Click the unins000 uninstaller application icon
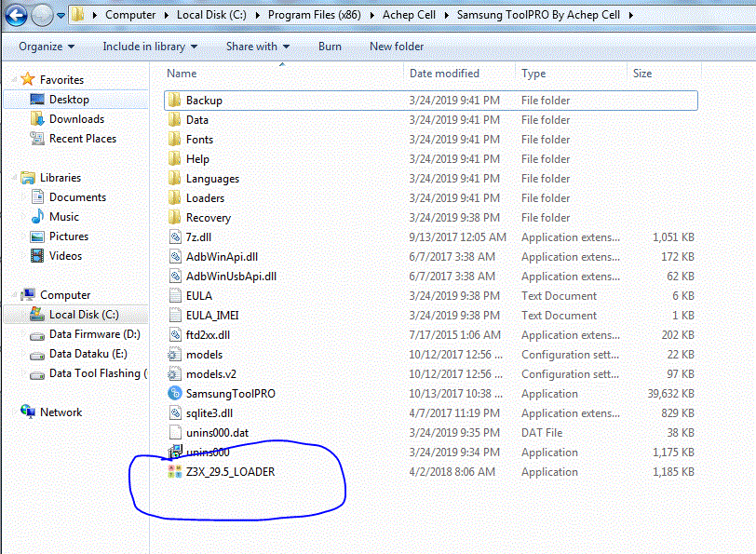756x554 pixels. [x=175, y=452]
